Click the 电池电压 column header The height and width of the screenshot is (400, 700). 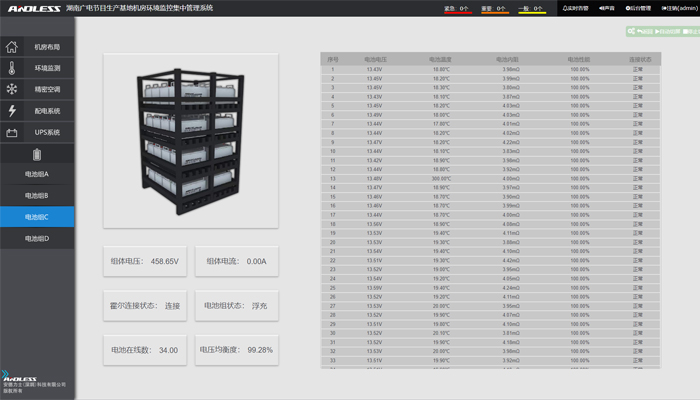[375, 59]
